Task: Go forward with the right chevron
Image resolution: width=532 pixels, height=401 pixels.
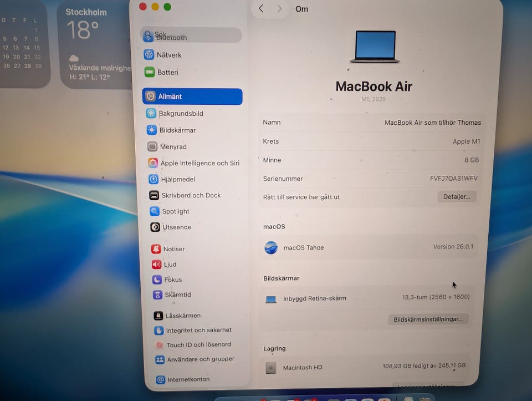Action: (279, 8)
